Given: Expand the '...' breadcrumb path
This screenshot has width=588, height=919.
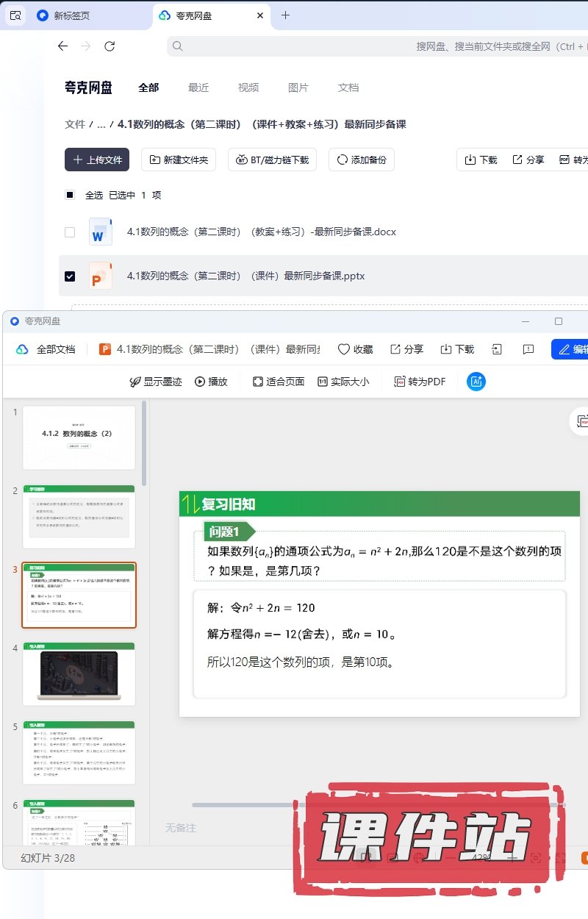Looking at the screenshot, I should [101, 124].
